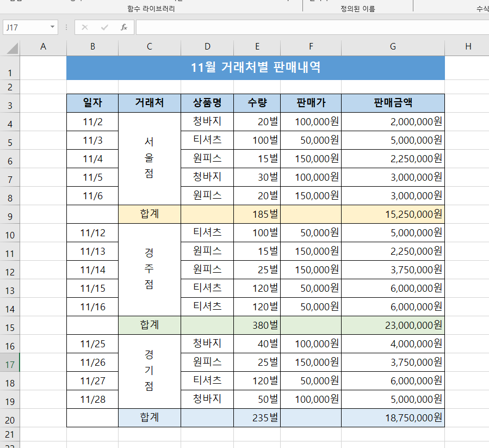The image size is (489, 448).
Task: Click the '거래처' header cell
Action: tap(150, 103)
